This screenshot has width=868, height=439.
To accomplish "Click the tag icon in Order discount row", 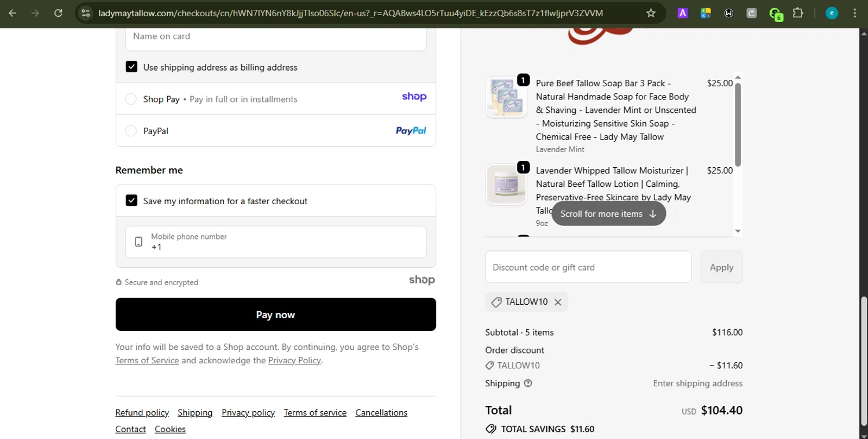I will pos(490,366).
